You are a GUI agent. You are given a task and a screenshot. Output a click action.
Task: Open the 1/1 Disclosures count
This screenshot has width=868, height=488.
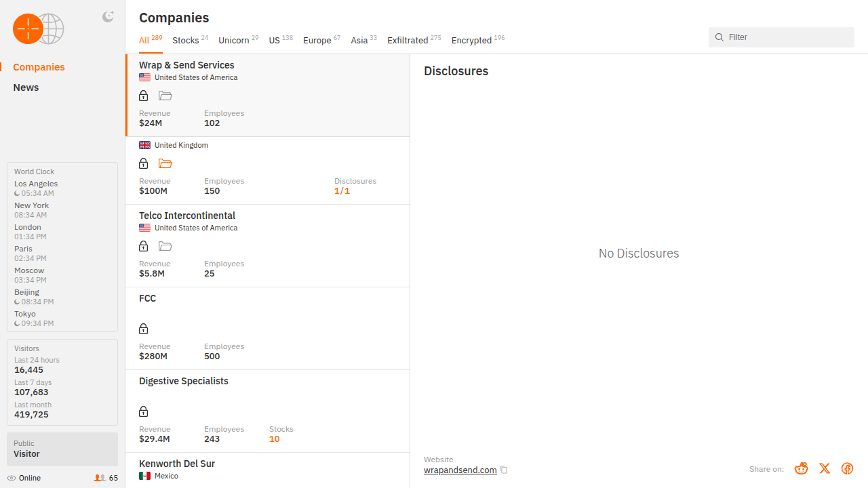(342, 191)
